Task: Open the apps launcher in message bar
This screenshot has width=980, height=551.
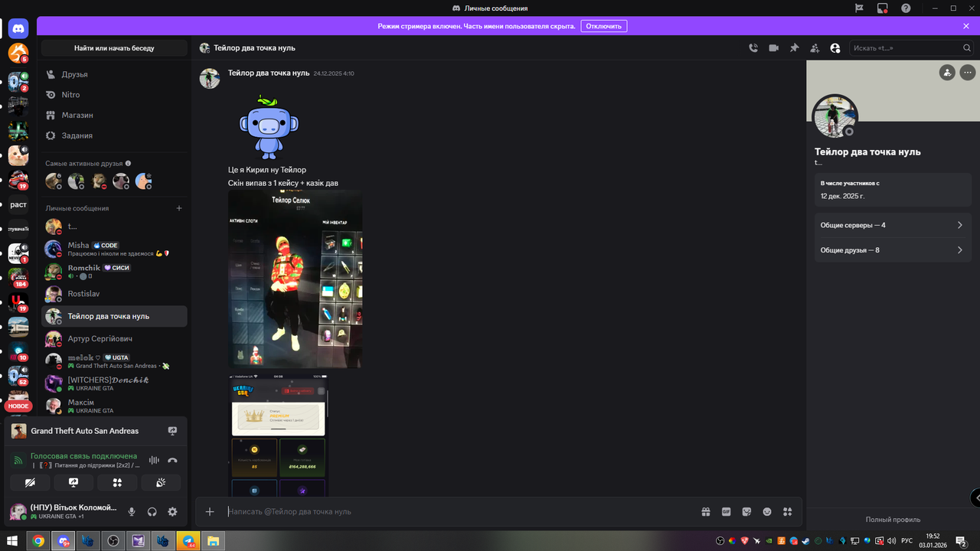Action: click(x=788, y=512)
